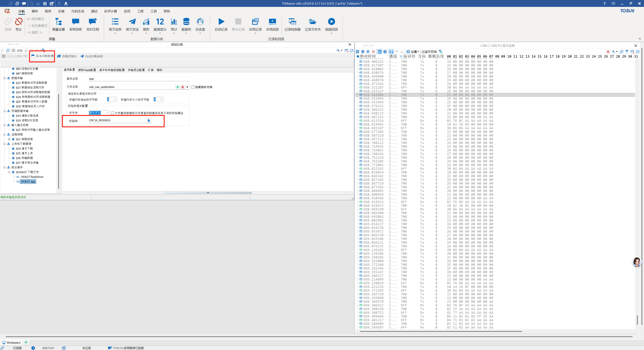Open the 记录转换器 log converter icon
Screen dimensions: 644x350
[292, 22]
